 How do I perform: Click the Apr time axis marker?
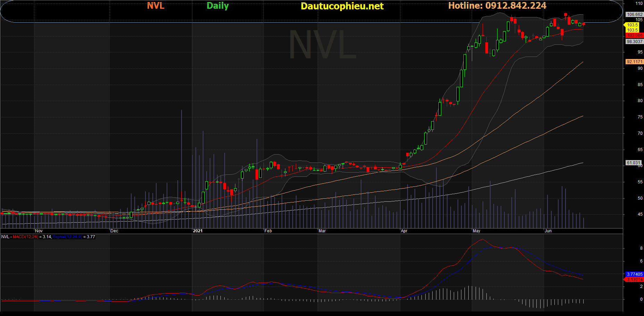coord(404,231)
